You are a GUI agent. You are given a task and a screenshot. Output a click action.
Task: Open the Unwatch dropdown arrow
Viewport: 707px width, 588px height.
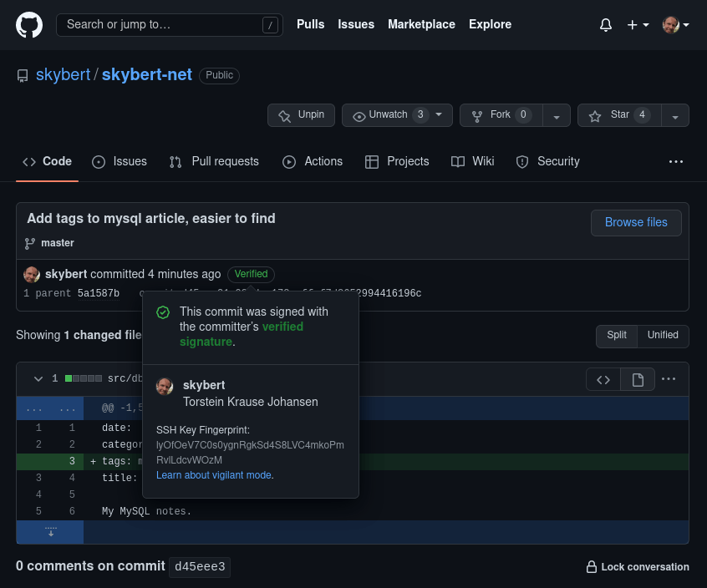click(439, 115)
